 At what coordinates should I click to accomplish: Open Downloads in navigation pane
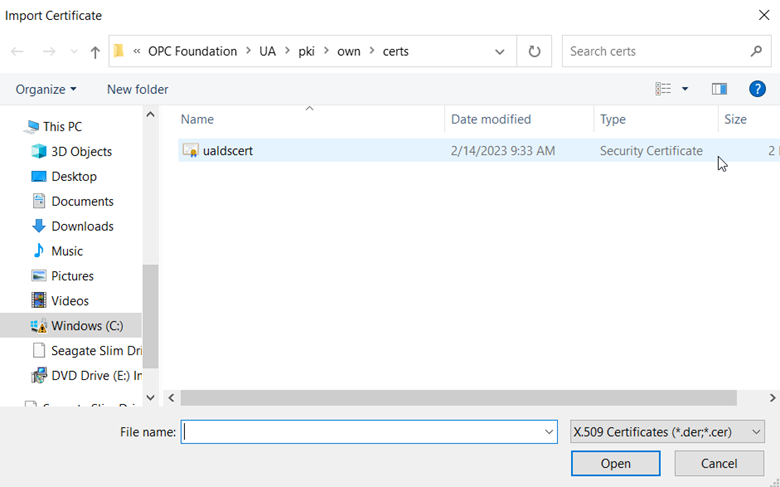click(83, 226)
